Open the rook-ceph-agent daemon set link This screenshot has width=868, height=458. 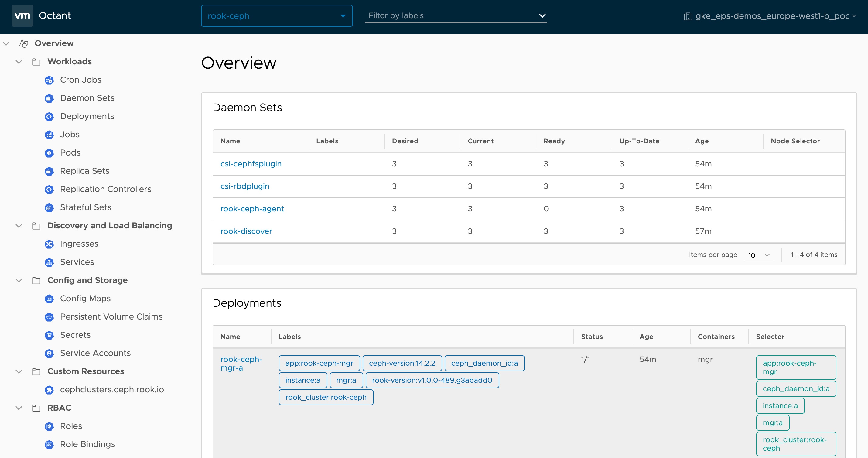point(252,209)
